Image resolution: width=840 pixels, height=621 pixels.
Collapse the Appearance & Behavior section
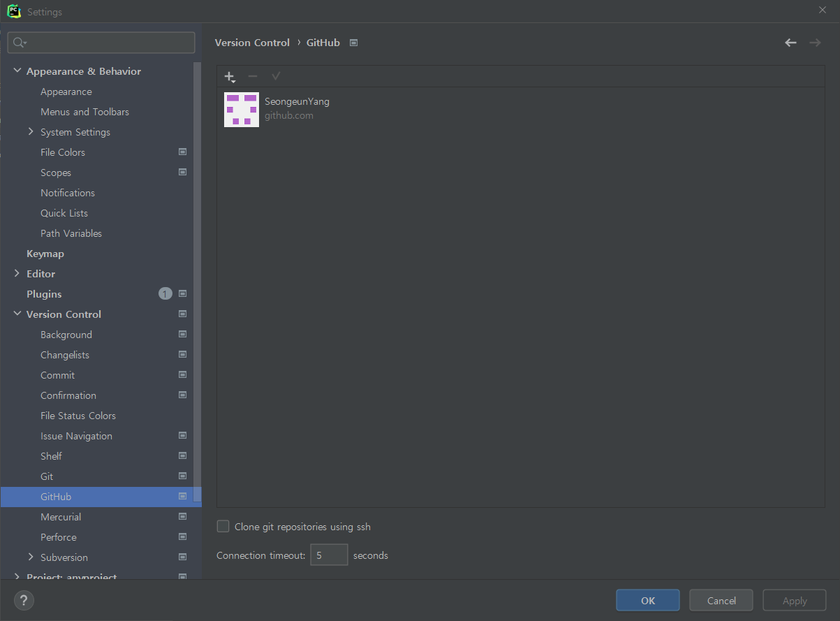pyautogui.click(x=17, y=71)
